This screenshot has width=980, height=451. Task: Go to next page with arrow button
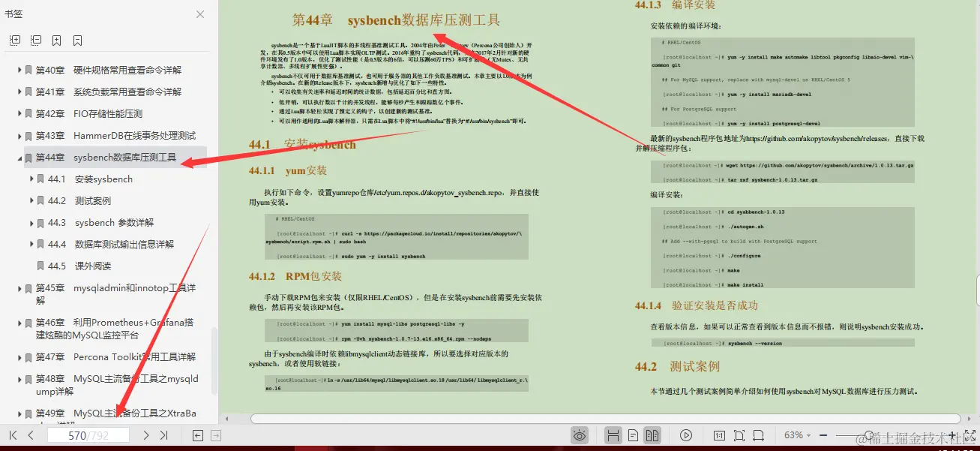(x=145, y=434)
